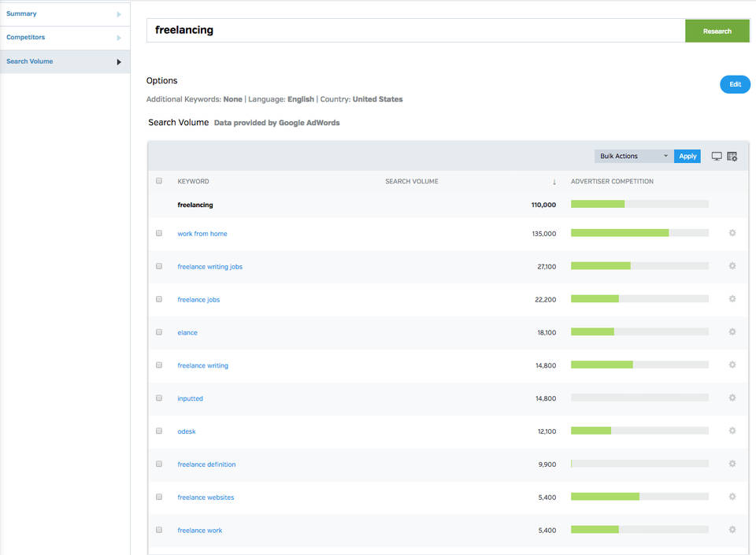Click gear icon for freelance websites row
Viewport: 756px width, 555px height.
point(732,497)
